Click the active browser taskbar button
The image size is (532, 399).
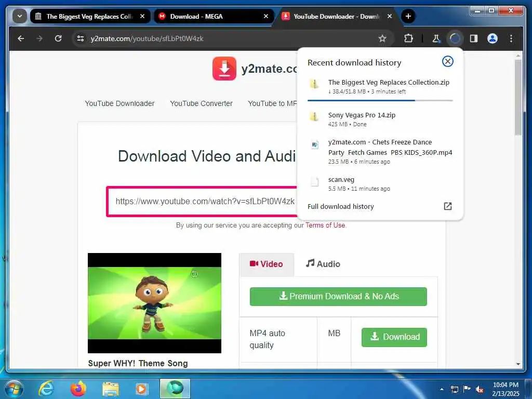point(175,389)
